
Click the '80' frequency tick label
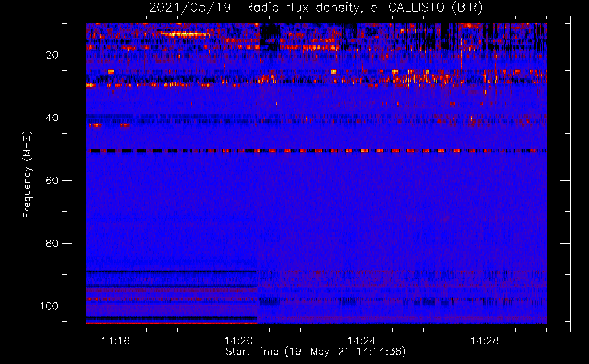52,243
